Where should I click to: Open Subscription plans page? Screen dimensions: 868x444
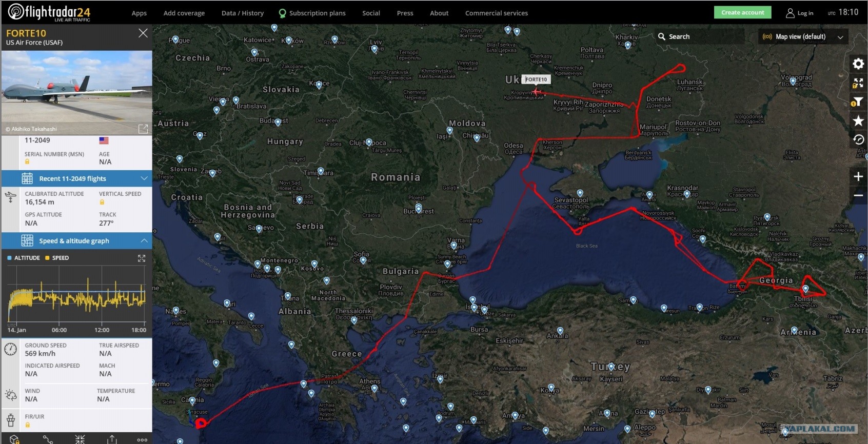coord(312,13)
